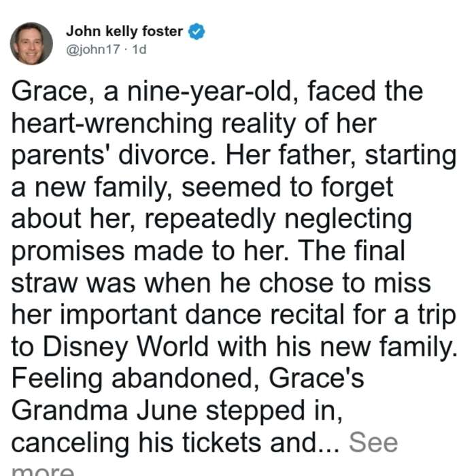
Task: Click the blue verified badge icon
Action: tap(197, 31)
